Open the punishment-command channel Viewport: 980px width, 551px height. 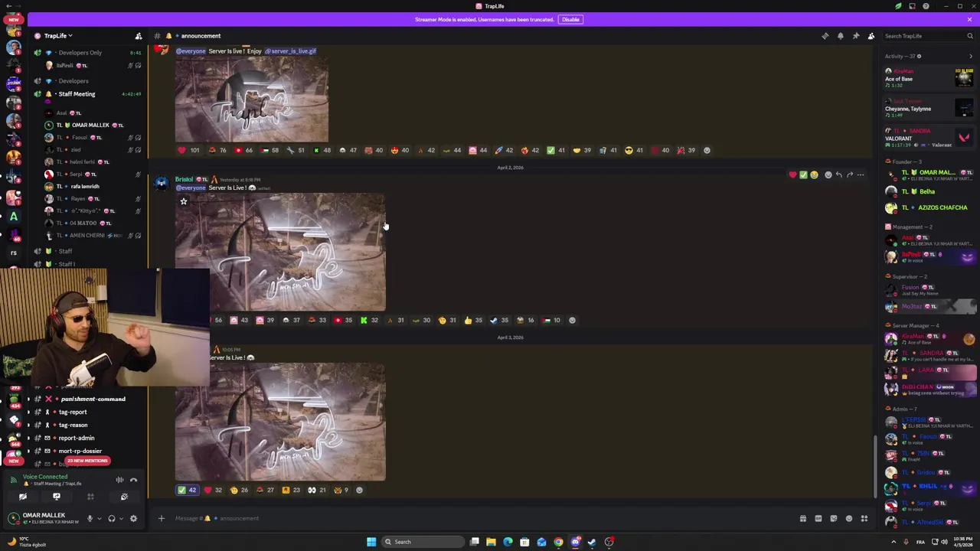[x=88, y=399]
